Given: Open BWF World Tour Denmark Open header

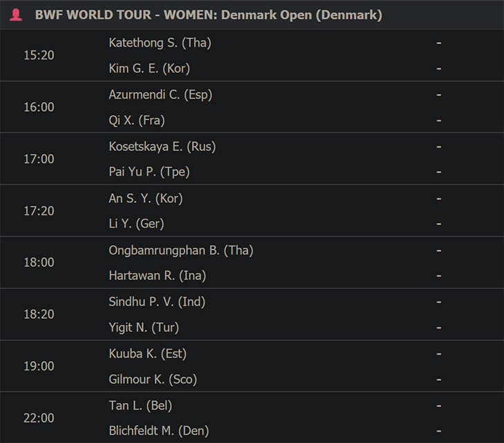Looking at the screenshot, I should pos(209,14).
